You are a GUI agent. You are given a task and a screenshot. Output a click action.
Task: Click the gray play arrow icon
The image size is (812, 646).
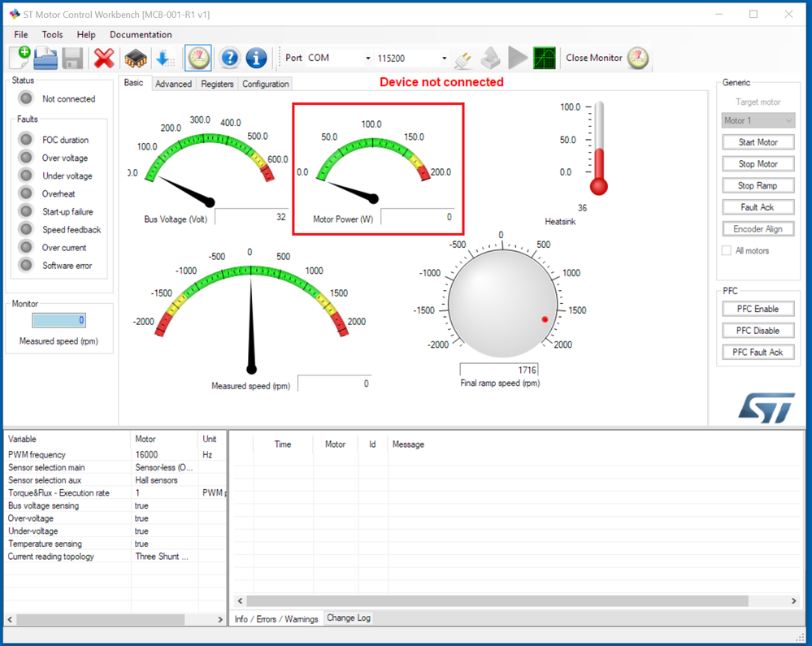(517, 58)
